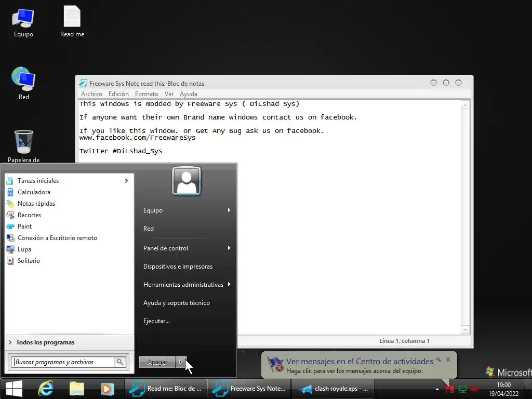Image resolution: width=532 pixels, height=399 pixels.
Task: Open the Archivo menu in Notepad
Action: click(x=91, y=94)
